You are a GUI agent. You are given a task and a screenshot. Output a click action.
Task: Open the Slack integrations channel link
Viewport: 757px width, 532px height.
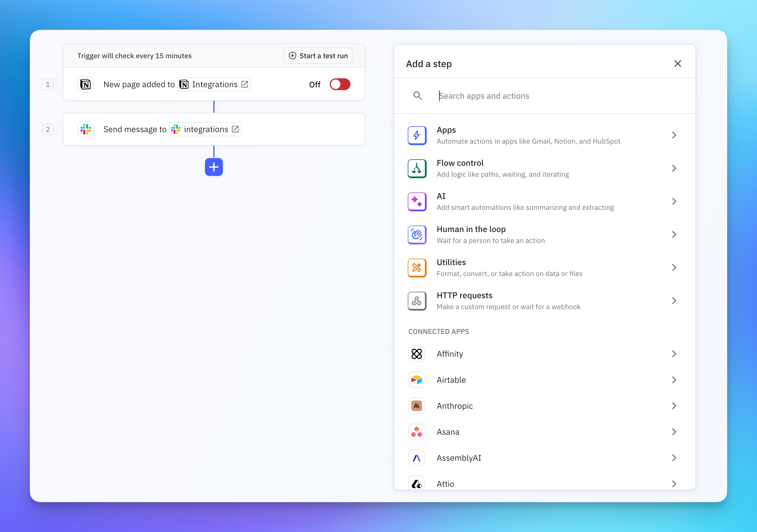(x=205, y=129)
